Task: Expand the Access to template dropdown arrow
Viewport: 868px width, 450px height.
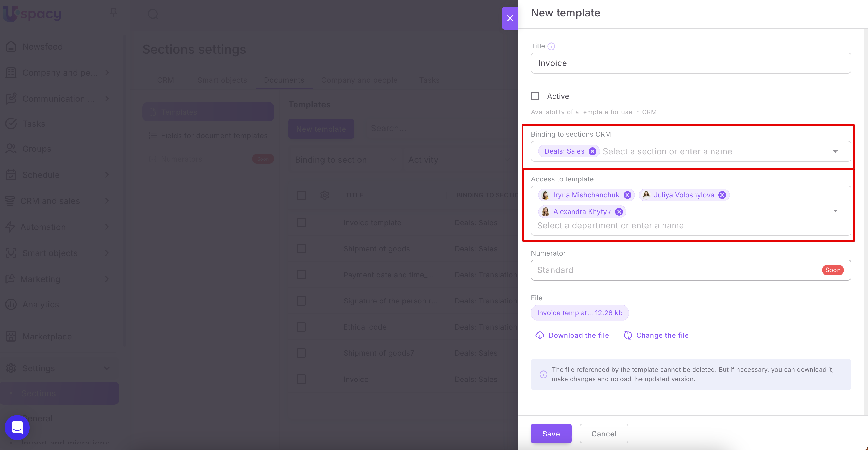Action: click(x=835, y=211)
